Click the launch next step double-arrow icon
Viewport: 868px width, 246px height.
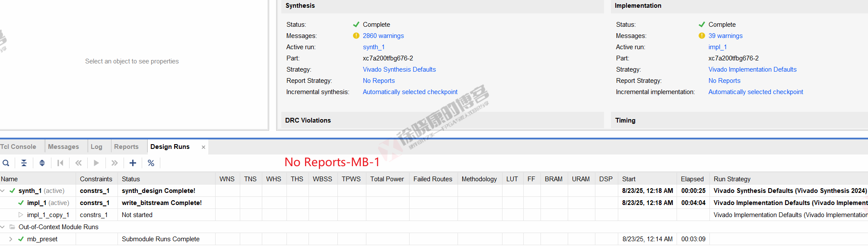(x=114, y=163)
